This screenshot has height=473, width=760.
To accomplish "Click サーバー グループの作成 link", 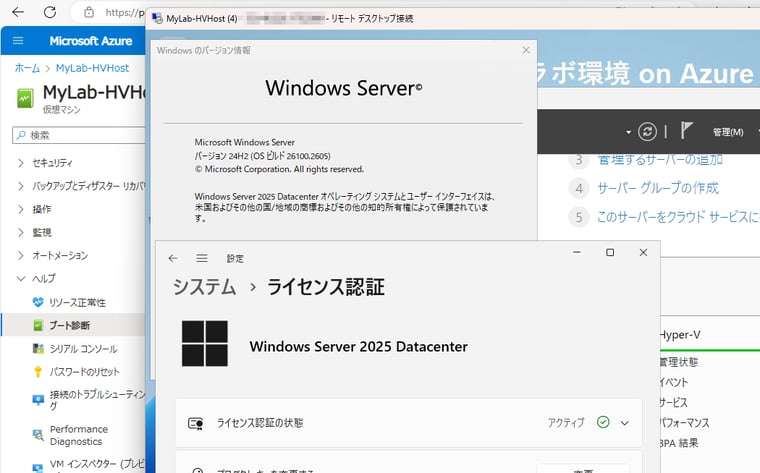I will pos(658,188).
